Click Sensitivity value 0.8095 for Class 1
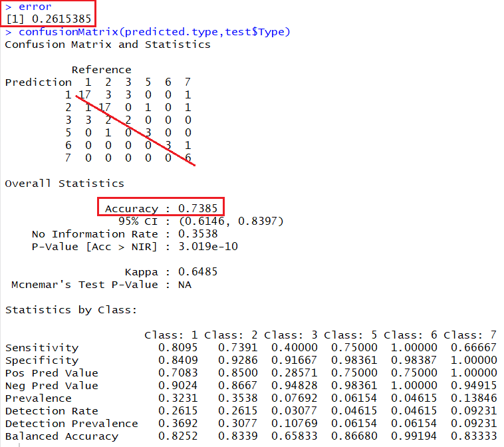The height and width of the screenshot is (447, 504). coord(178,348)
